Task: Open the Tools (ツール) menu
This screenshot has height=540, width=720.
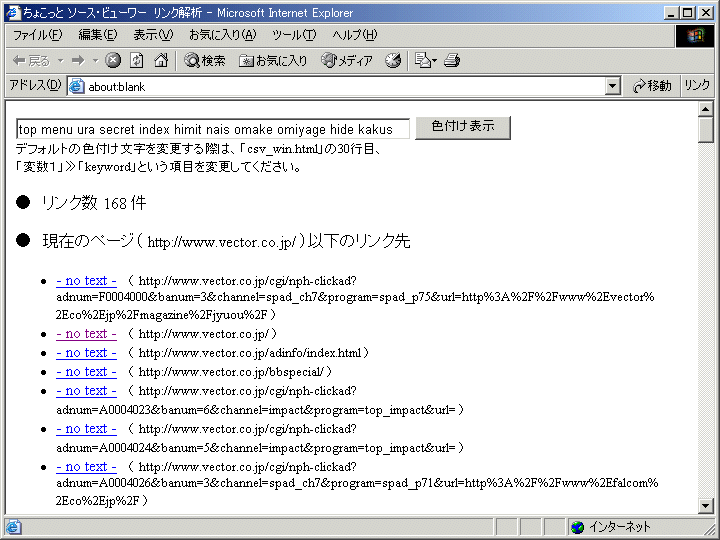Action: 294,35
